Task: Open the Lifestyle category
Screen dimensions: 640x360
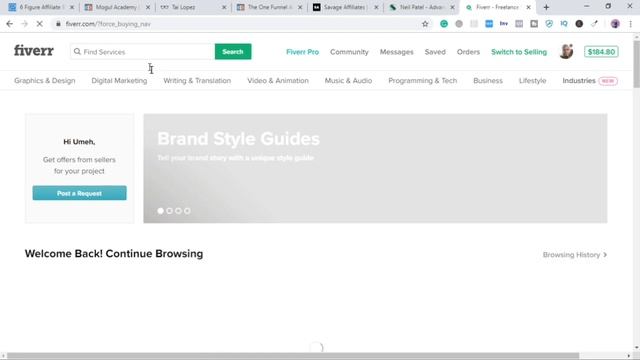Action: (532, 81)
